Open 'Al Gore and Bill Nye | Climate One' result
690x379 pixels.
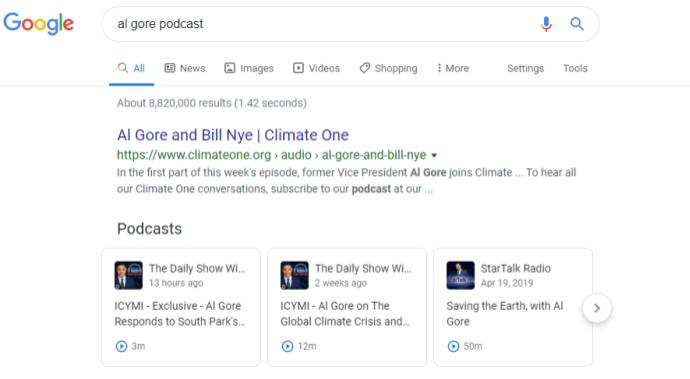(x=233, y=135)
